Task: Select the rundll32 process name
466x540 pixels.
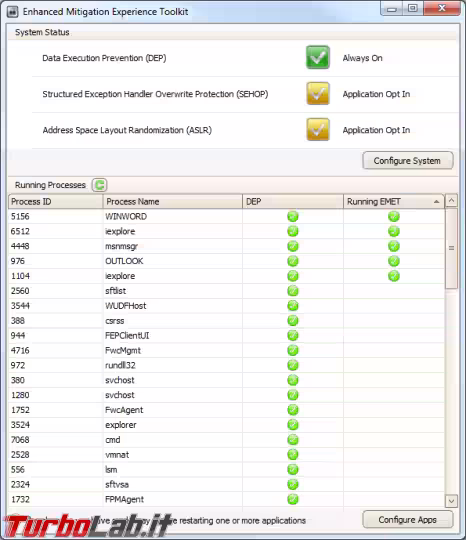Action: pyautogui.click(x=120, y=365)
